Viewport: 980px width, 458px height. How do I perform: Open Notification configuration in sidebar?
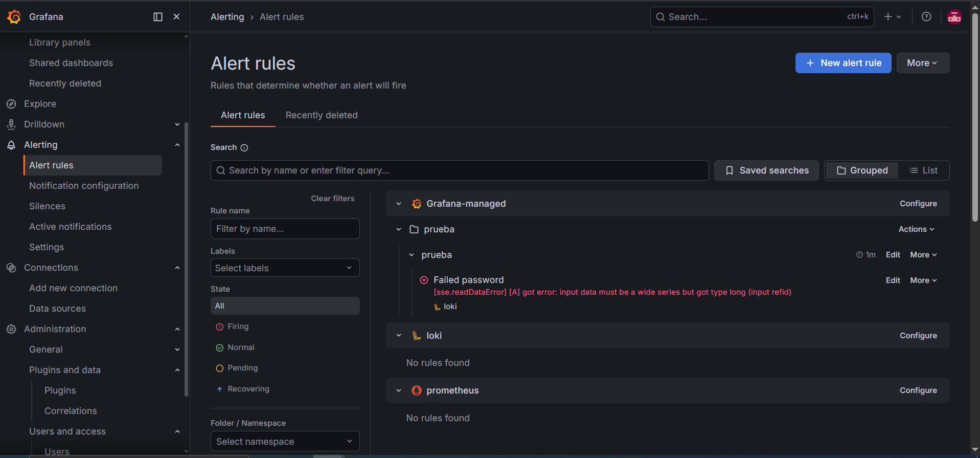tap(84, 186)
